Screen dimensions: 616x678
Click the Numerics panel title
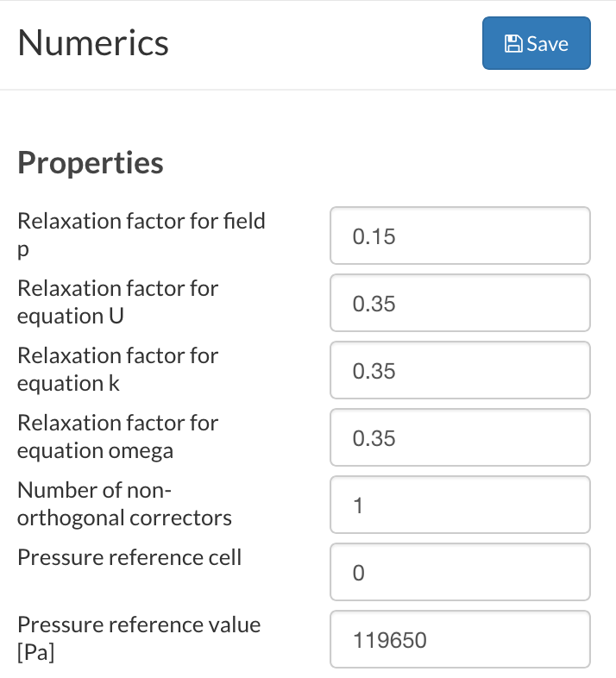pos(93,42)
